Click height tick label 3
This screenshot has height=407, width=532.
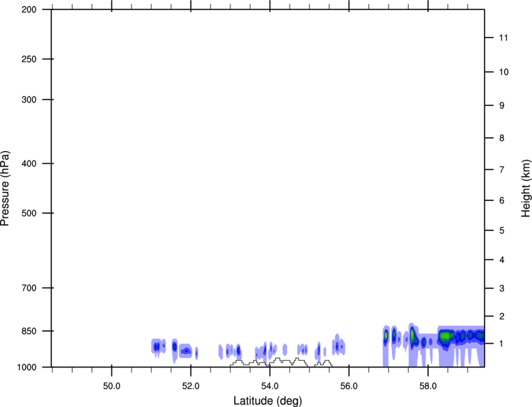[502, 289]
